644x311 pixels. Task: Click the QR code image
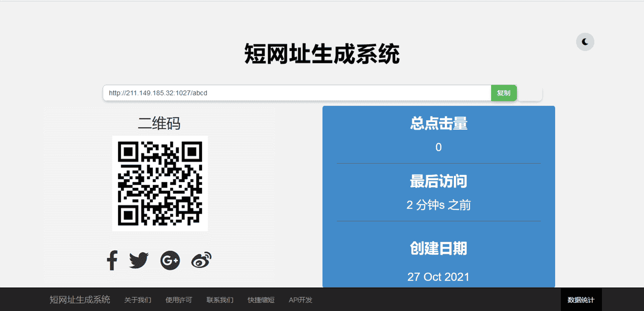point(160,184)
